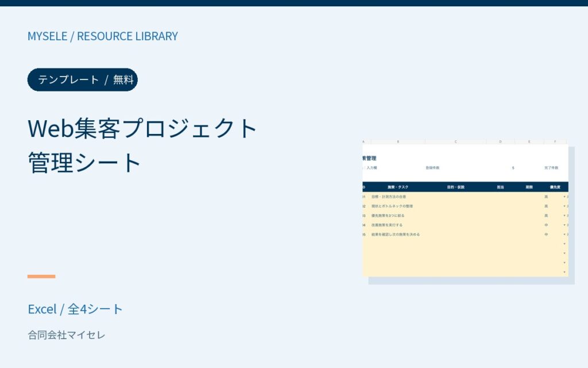The height and width of the screenshot is (368, 588).
Task: Select the 期限 column header in the preview
Action: pos(529,187)
